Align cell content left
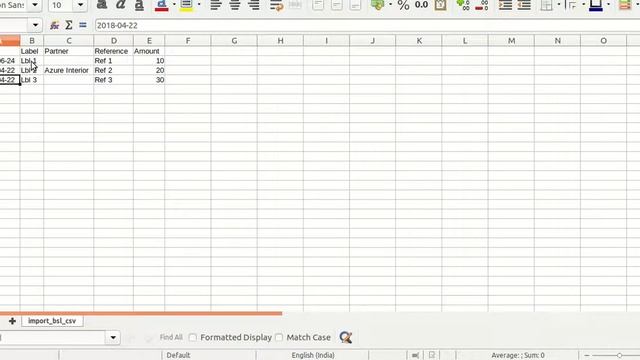 coord(216,5)
